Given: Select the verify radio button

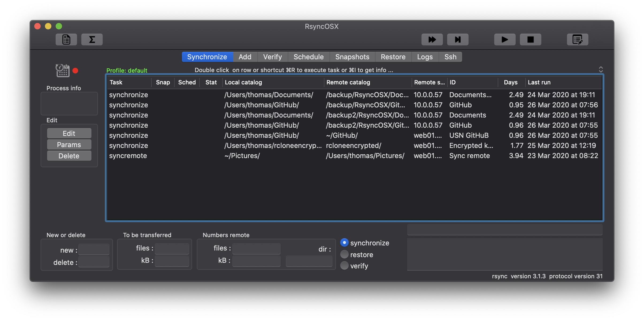Looking at the screenshot, I should [344, 265].
